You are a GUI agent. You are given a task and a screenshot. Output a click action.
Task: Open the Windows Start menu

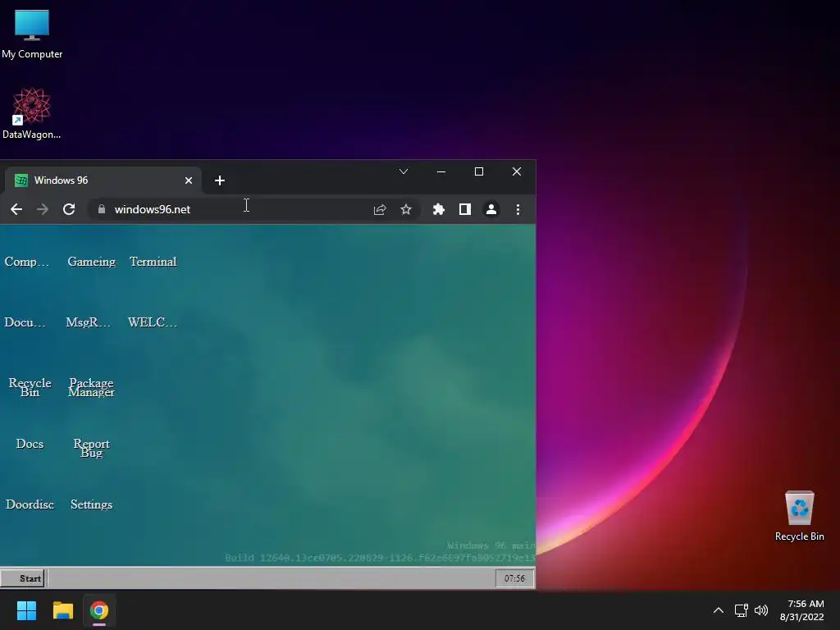coord(26,610)
